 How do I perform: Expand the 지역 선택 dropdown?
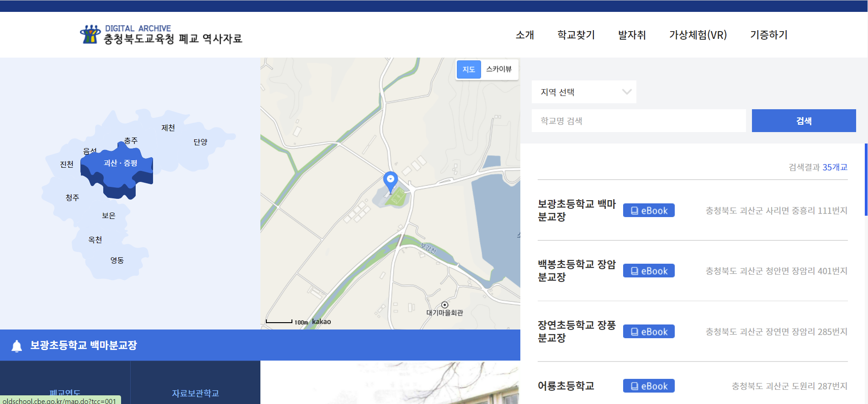click(x=583, y=92)
